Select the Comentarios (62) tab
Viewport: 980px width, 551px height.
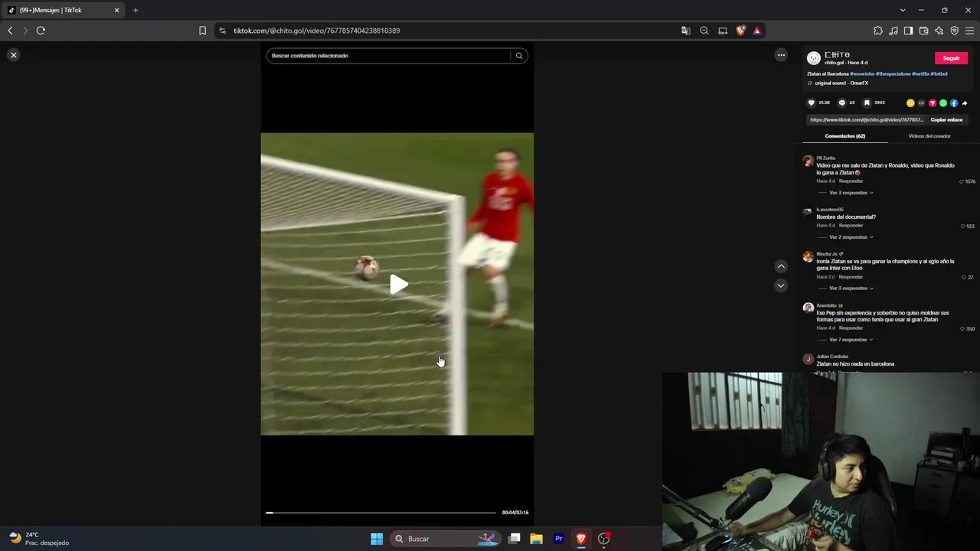pyautogui.click(x=845, y=136)
